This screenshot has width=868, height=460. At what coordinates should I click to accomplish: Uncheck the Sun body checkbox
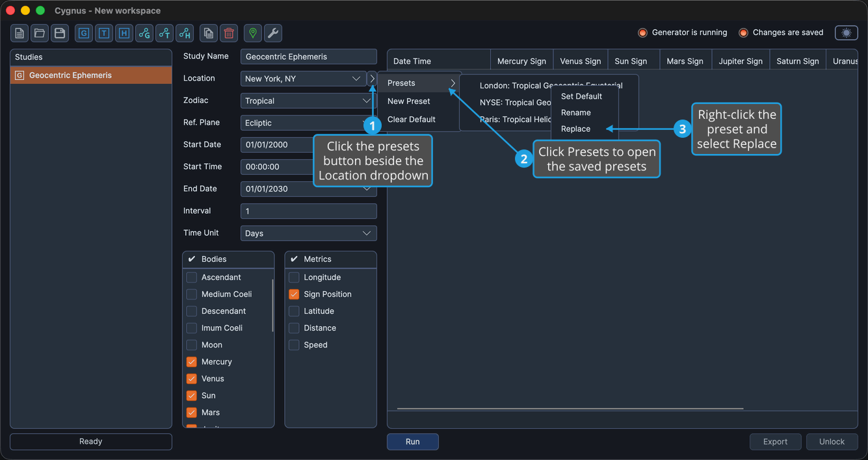[x=192, y=396]
